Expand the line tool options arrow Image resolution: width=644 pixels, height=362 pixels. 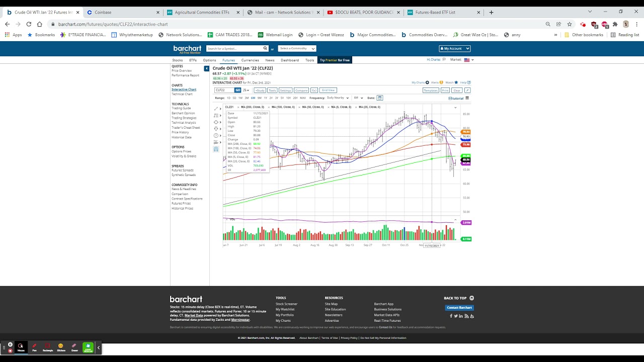click(221, 109)
